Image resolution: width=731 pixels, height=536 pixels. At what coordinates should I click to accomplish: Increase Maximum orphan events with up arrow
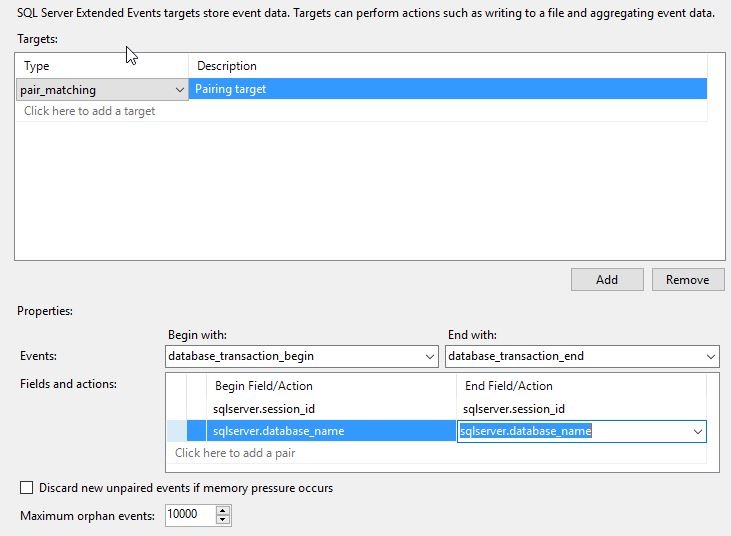[x=223, y=510]
